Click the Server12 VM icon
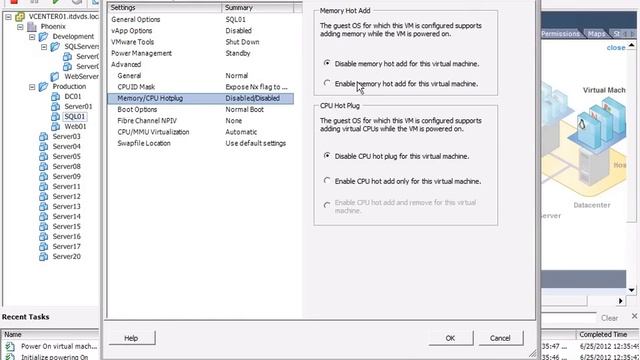 (43, 197)
